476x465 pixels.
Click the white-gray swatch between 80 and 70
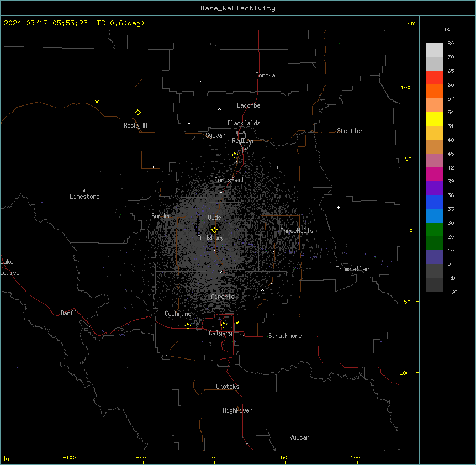[434, 50]
